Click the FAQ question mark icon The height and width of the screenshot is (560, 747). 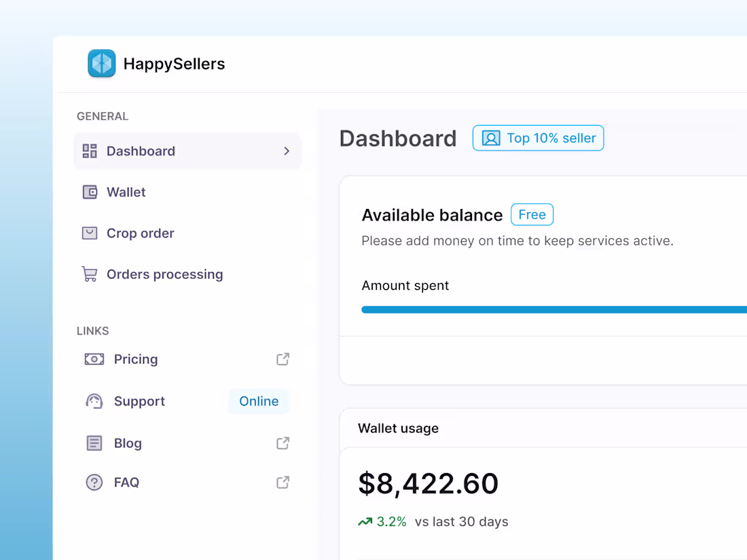click(94, 482)
